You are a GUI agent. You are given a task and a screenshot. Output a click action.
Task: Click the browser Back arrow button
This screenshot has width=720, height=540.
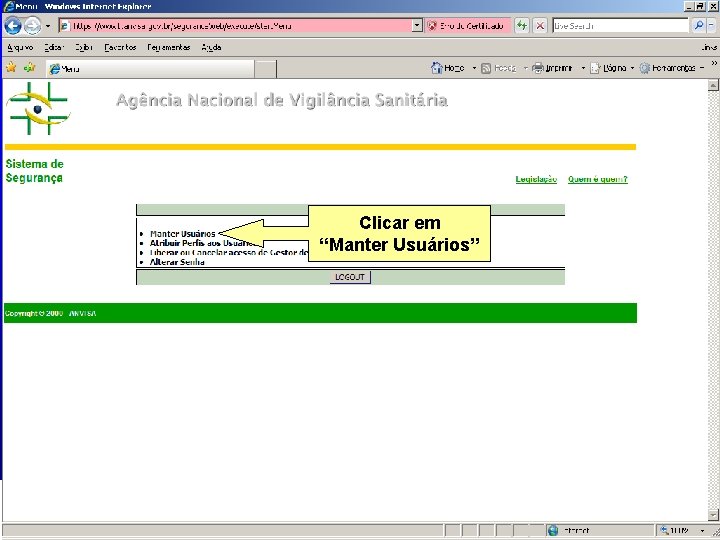click(x=13, y=26)
